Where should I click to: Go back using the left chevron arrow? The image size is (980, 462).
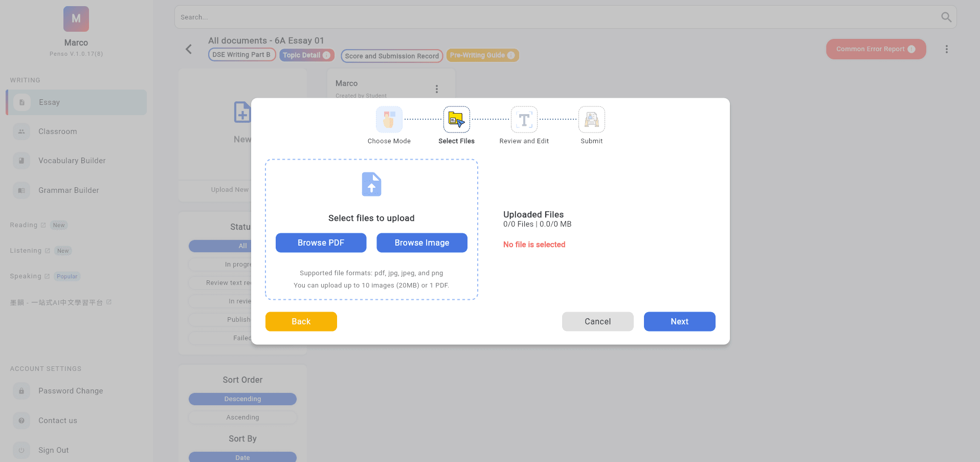(189, 49)
